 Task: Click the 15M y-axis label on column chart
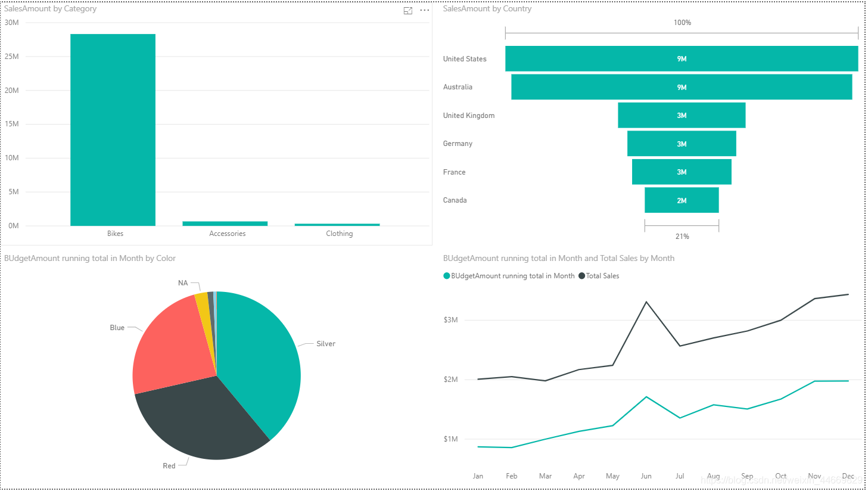[x=12, y=124]
